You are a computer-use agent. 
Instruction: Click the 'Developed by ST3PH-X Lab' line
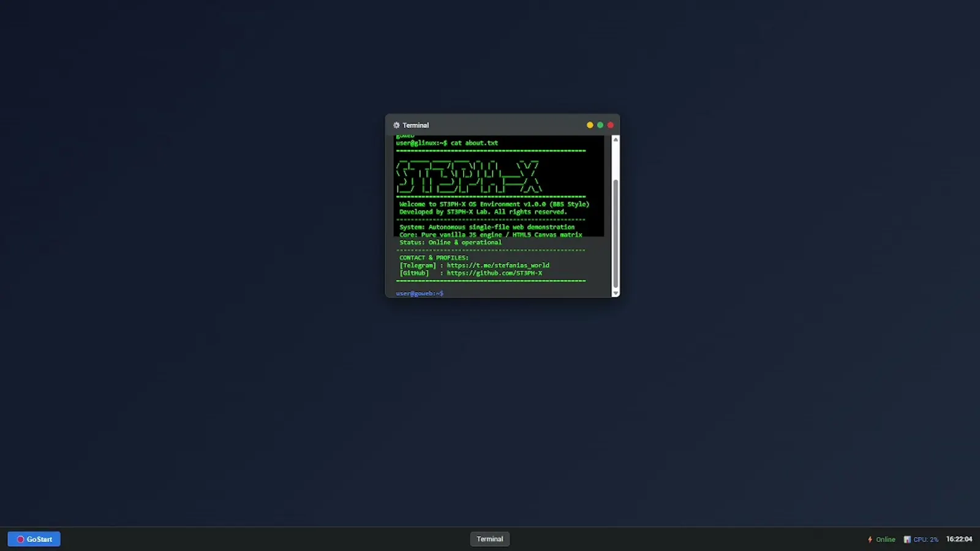483,212
